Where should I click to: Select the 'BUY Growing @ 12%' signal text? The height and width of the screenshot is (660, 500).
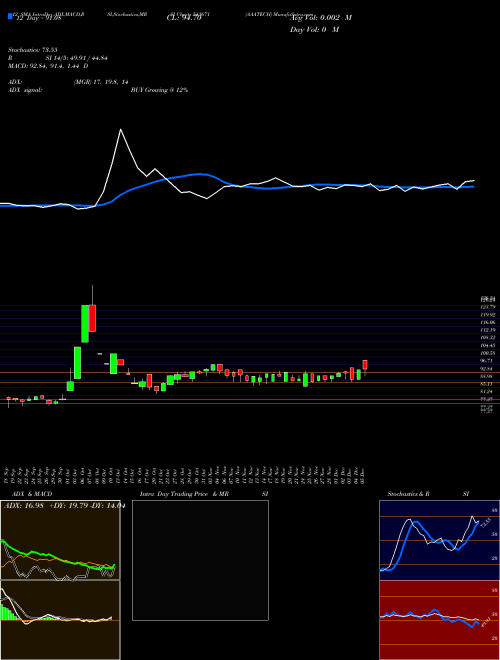tap(159, 90)
